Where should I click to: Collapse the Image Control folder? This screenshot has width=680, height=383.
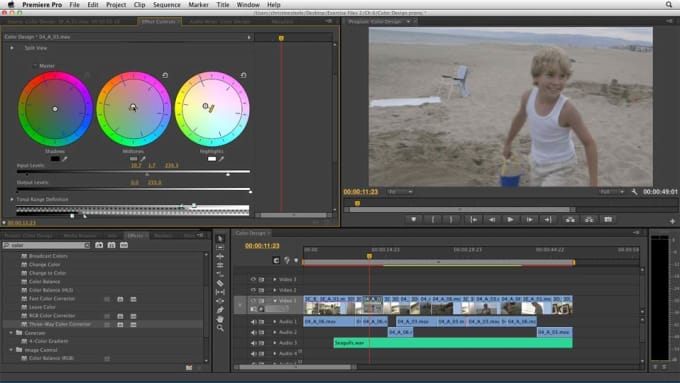[x=11, y=350]
